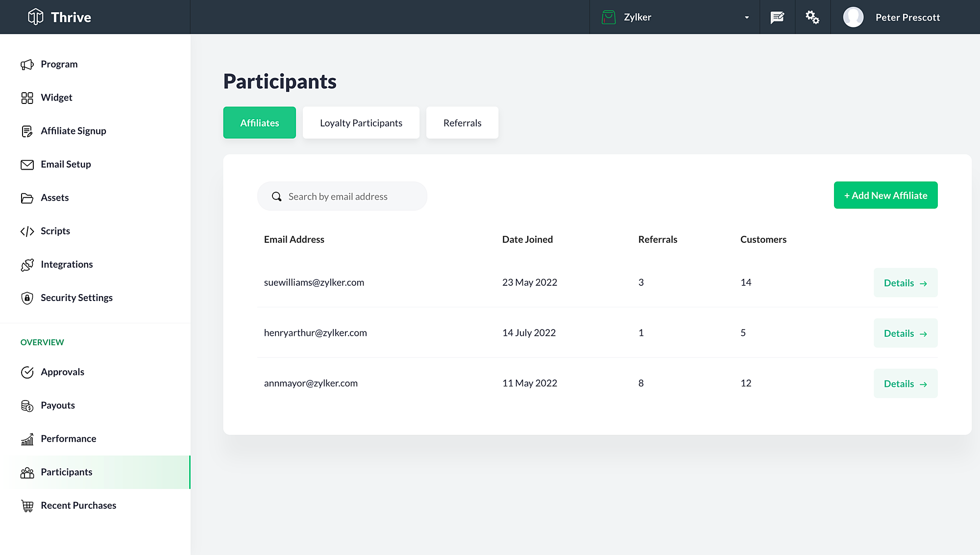Select the Recent Purchases cart icon
This screenshot has height=555, width=980.
tap(27, 505)
